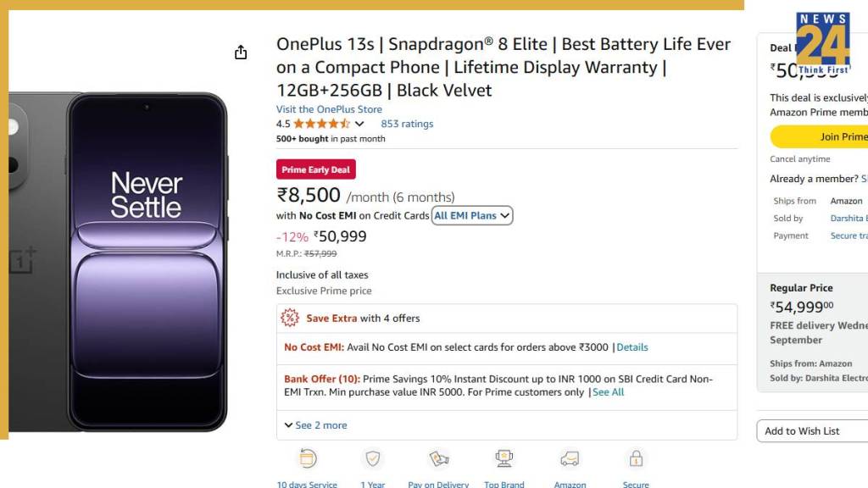Open the 853 ratings link

tap(407, 124)
